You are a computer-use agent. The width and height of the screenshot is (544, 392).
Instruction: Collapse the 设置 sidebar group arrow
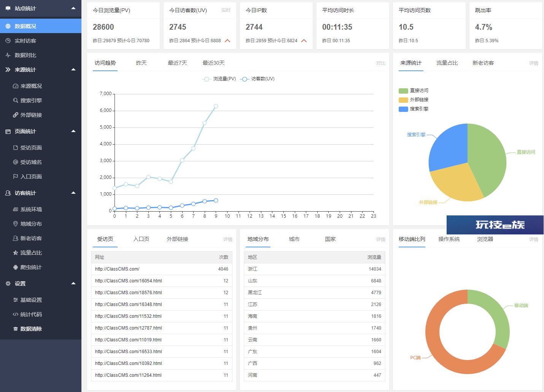pos(73,284)
